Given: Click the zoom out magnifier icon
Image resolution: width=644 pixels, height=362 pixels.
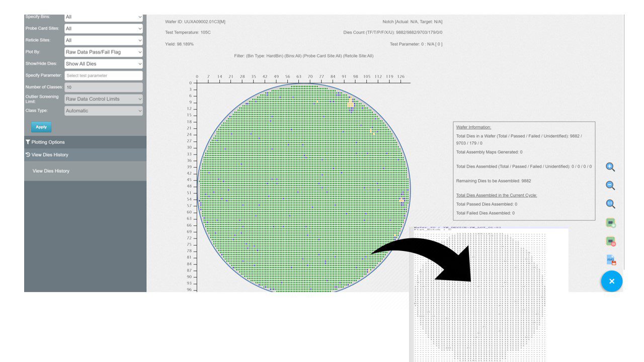Looking at the screenshot, I should [x=610, y=186].
